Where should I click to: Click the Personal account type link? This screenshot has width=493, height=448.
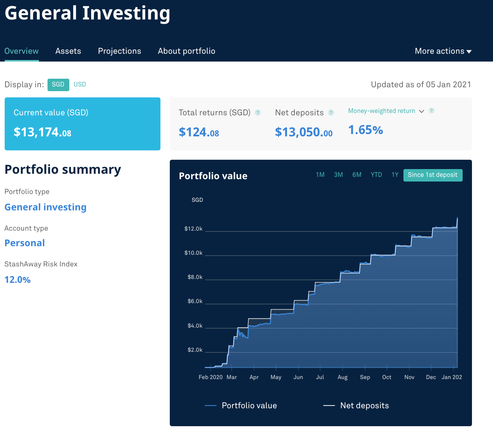[25, 243]
